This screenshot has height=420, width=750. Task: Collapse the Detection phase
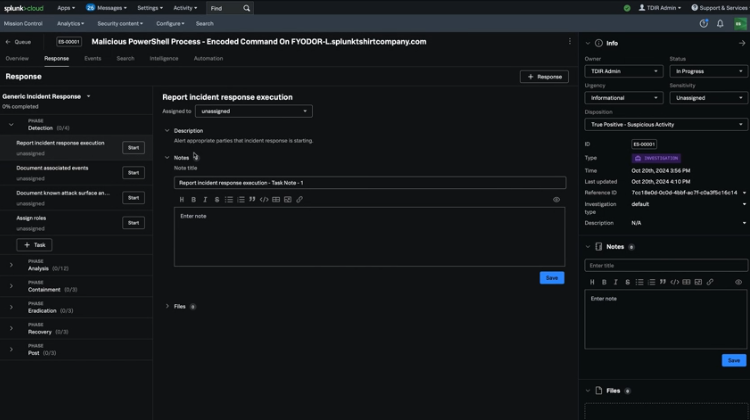11,125
